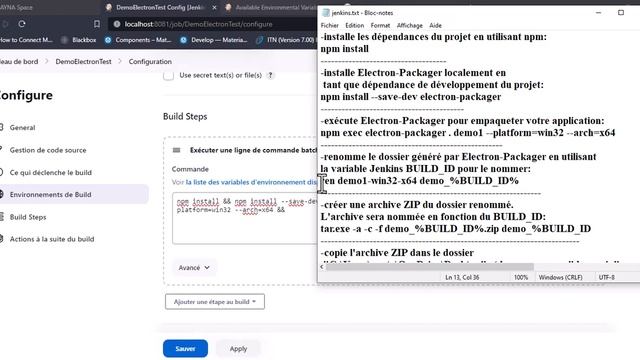
Task: Click 'npm install' line in Bloc-notes
Action: pyautogui.click(x=344, y=49)
